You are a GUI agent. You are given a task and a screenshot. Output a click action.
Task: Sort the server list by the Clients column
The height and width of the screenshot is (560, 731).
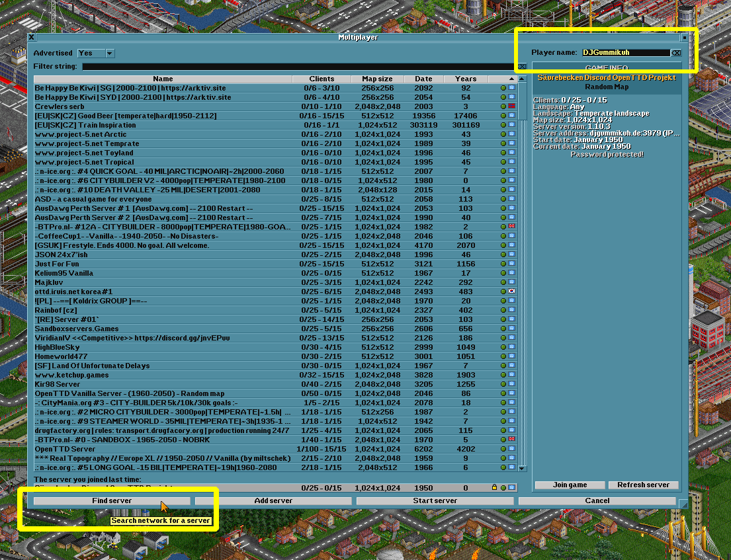click(322, 79)
